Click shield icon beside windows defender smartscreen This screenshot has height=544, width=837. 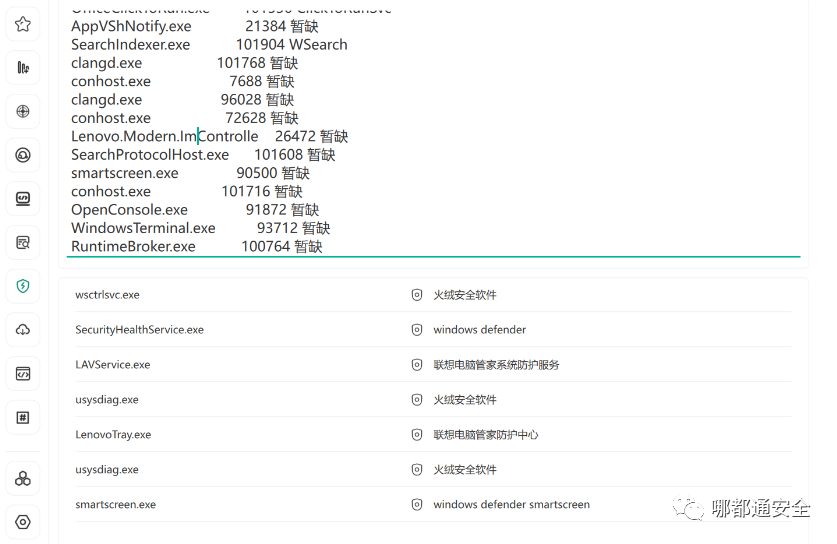coord(417,504)
